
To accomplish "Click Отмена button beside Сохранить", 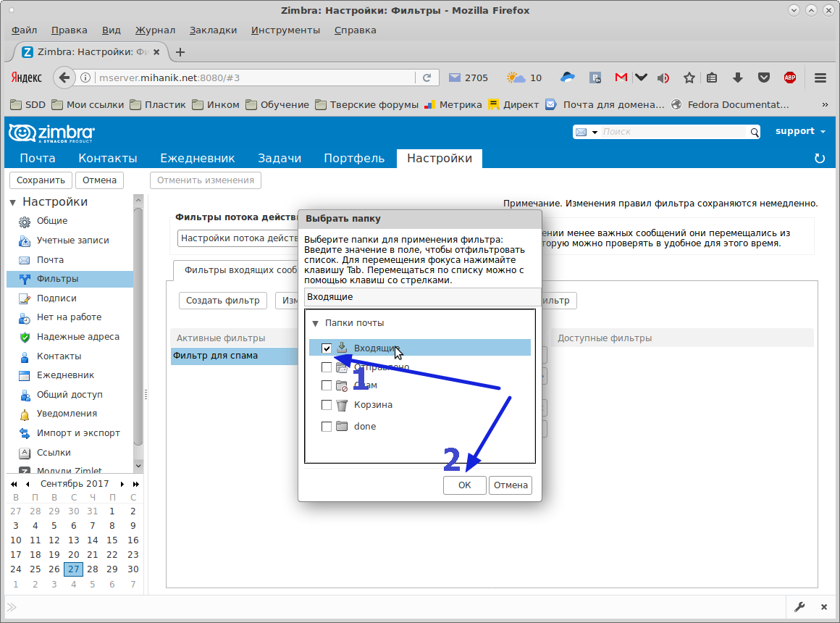I will tap(100, 180).
